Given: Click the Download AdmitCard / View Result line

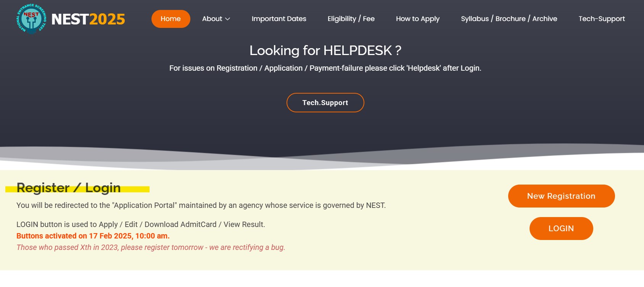Looking at the screenshot, I should pyautogui.click(x=140, y=224).
